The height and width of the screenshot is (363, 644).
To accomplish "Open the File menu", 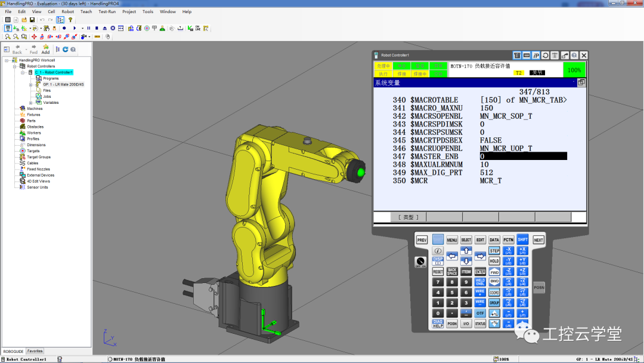I will pyautogui.click(x=8, y=11).
